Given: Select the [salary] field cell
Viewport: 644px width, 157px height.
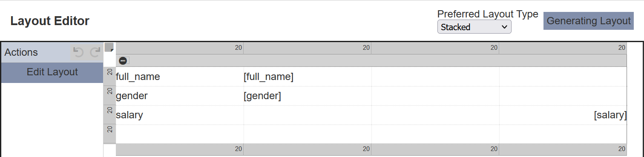Looking at the screenshot, I should (x=563, y=115).
